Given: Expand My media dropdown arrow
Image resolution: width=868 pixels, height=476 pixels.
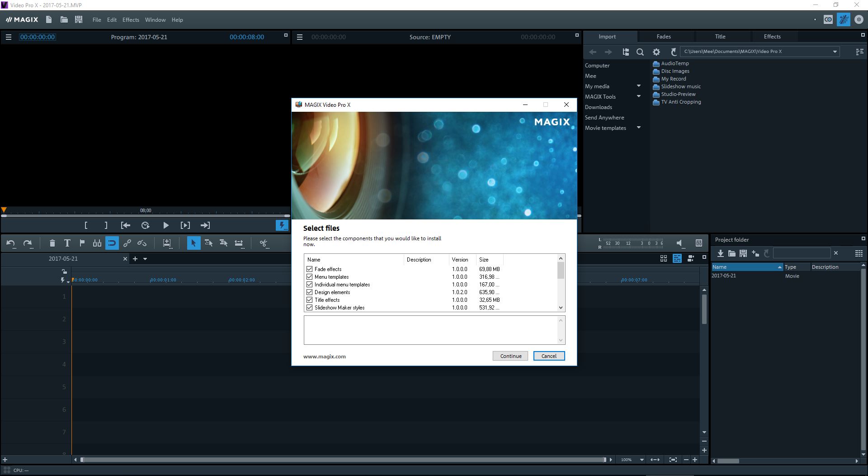Looking at the screenshot, I should point(639,86).
